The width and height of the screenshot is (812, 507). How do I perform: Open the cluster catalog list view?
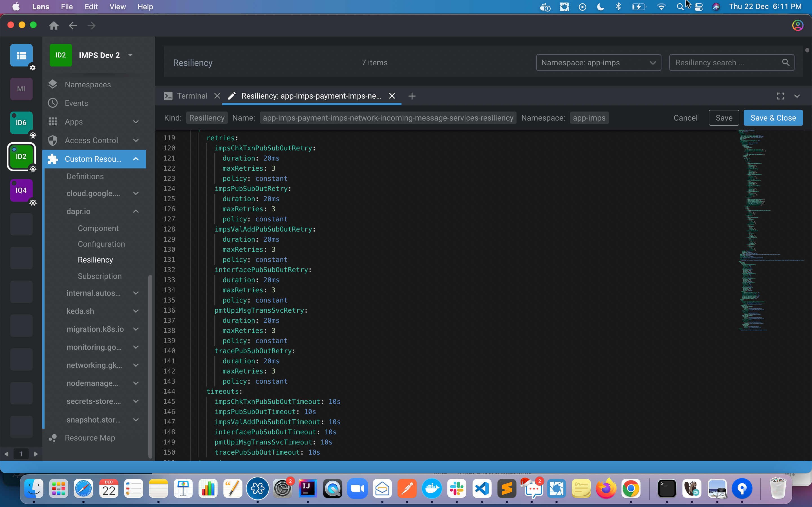pos(21,55)
